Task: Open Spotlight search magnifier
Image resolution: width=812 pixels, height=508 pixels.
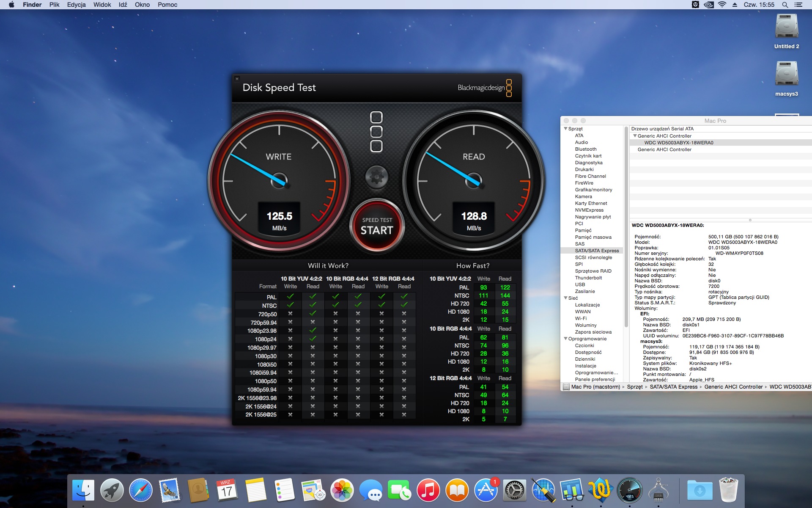Action: point(785,5)
